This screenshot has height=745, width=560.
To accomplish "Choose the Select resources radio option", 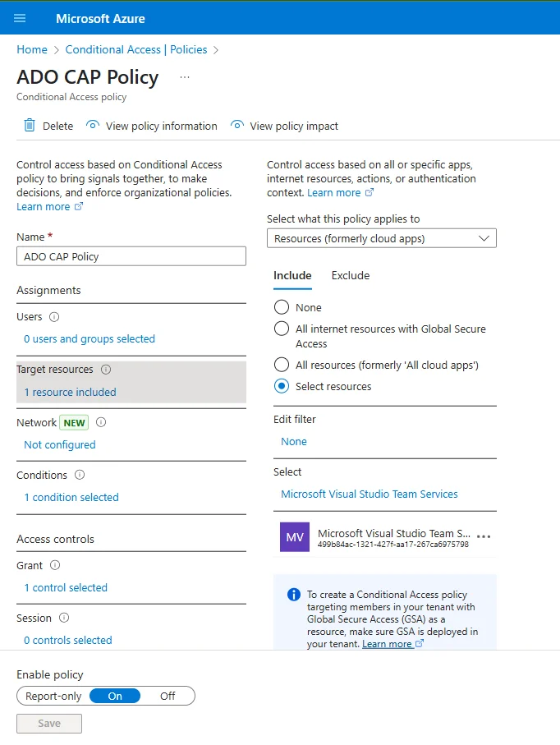I will click(281, 386).
